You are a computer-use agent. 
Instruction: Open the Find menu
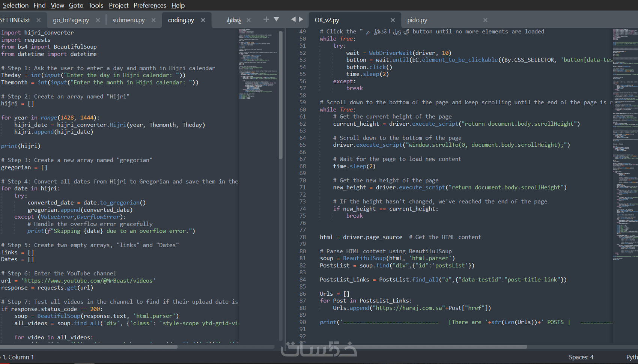coord(39,5)
